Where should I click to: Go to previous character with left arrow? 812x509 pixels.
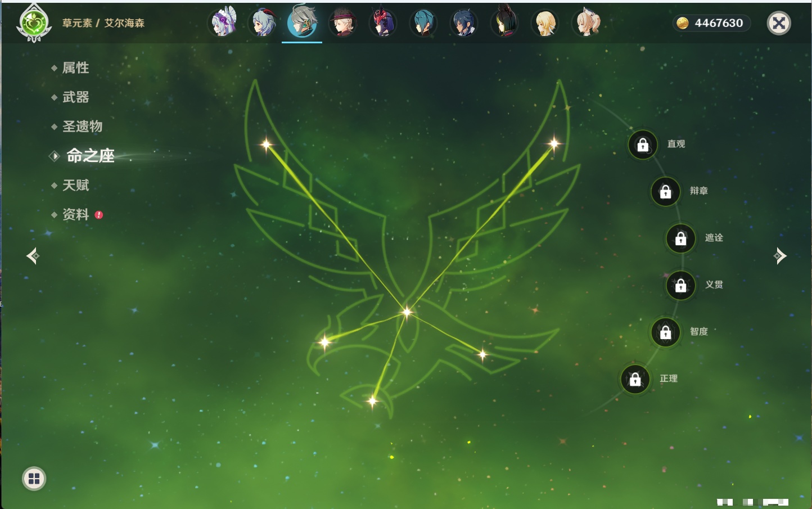(33, 256)
